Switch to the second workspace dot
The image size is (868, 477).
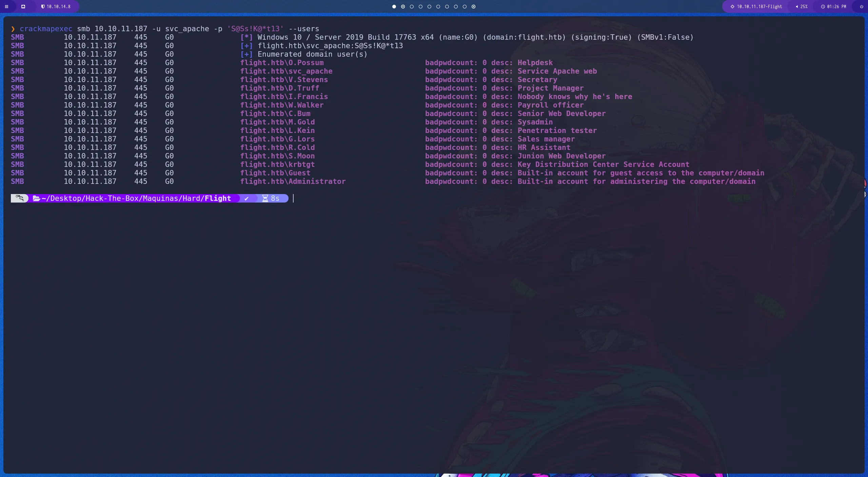click(403, 6)
